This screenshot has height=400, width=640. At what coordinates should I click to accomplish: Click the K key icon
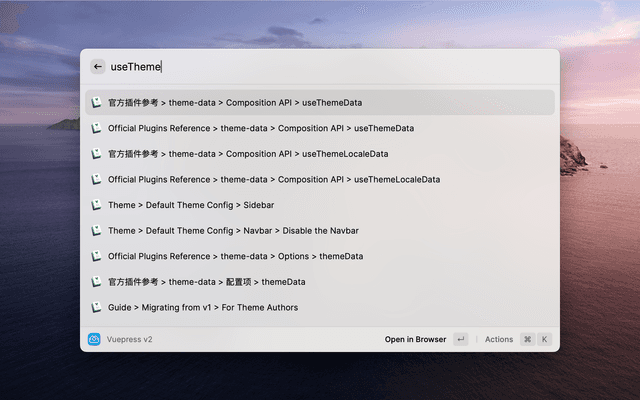545,339
